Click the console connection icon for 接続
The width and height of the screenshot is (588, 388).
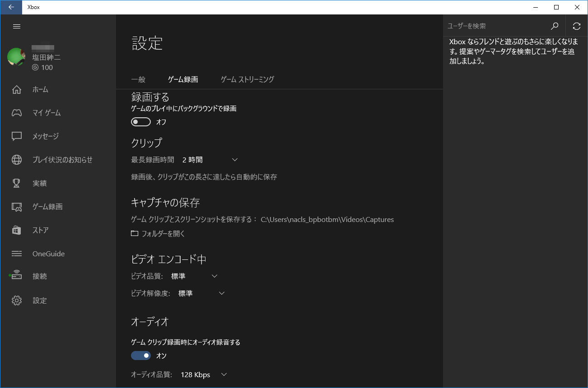pos(16,275)
